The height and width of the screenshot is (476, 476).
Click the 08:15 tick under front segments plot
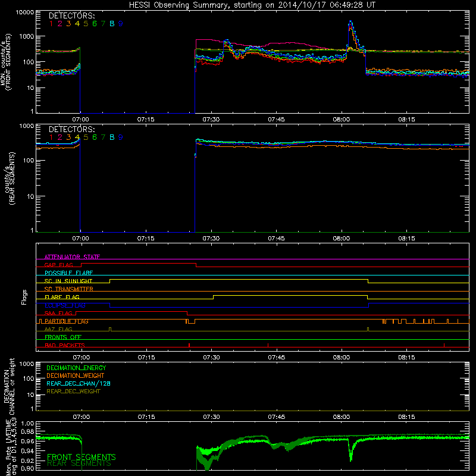pos(407,120)
